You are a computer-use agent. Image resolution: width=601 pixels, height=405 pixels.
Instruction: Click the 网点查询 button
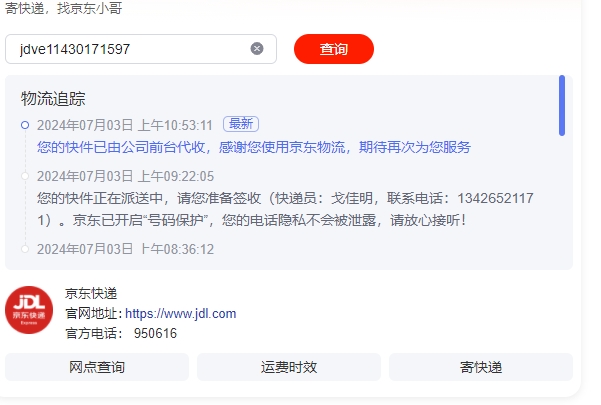[x=97, y=367]
